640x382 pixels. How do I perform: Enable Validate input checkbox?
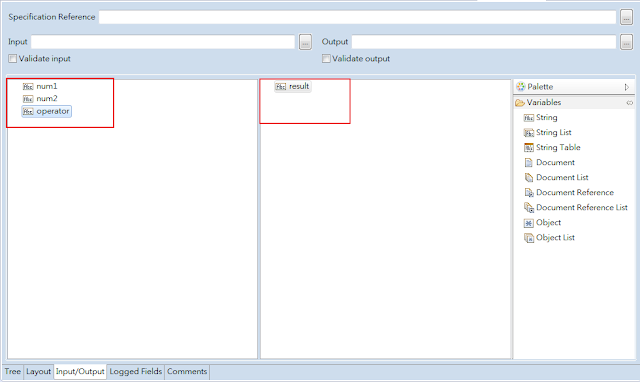pos(13,59)
